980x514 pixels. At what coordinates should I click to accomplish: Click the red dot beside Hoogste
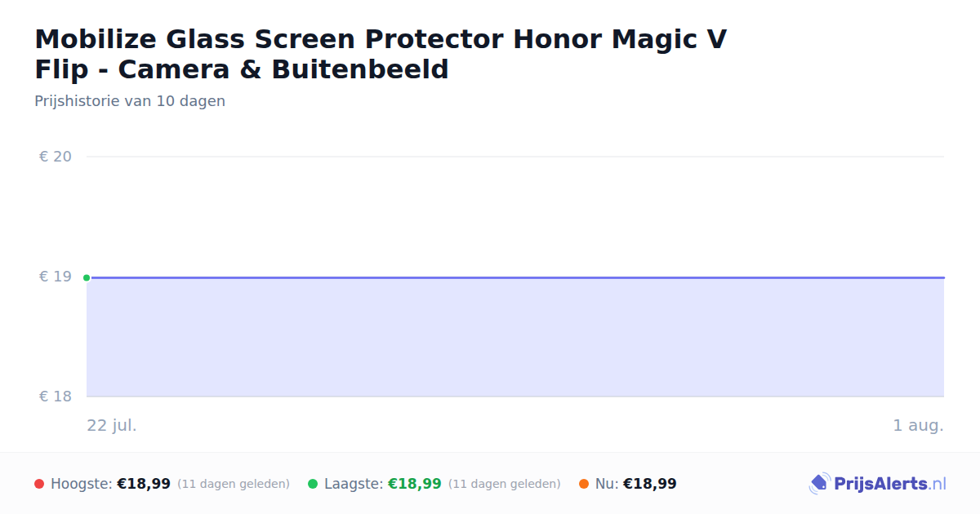39,484
